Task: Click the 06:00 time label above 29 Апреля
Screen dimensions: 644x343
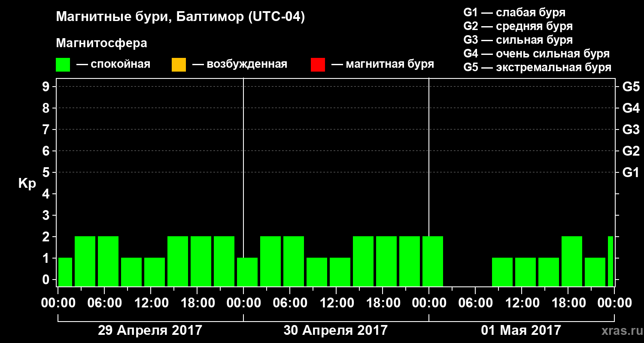Action: click(x=104, y=303)
